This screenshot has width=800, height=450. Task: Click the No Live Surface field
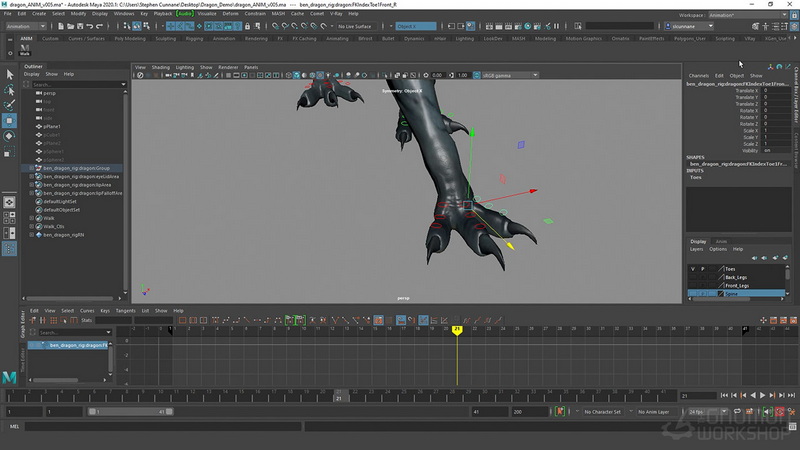pos(355,26)
